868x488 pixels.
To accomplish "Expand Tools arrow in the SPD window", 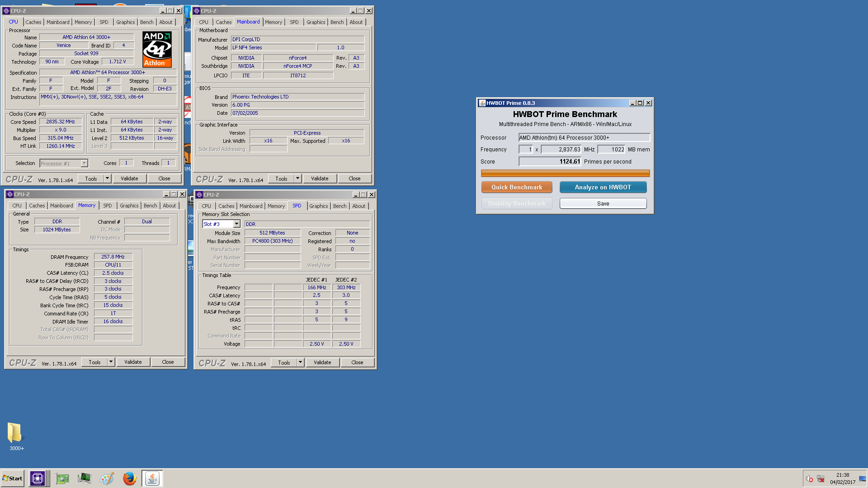I will [300, 362].
